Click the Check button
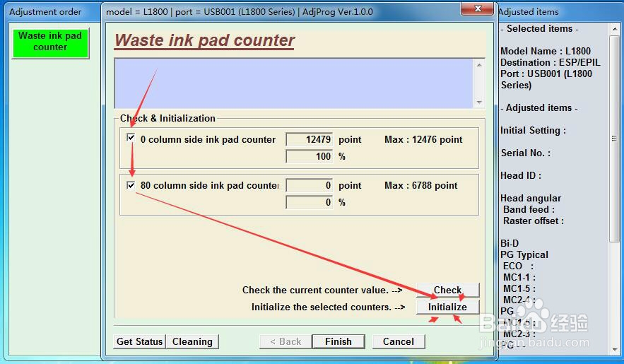Image resolution: width=624 pixels, height=364 pixels. pos(448,290)
